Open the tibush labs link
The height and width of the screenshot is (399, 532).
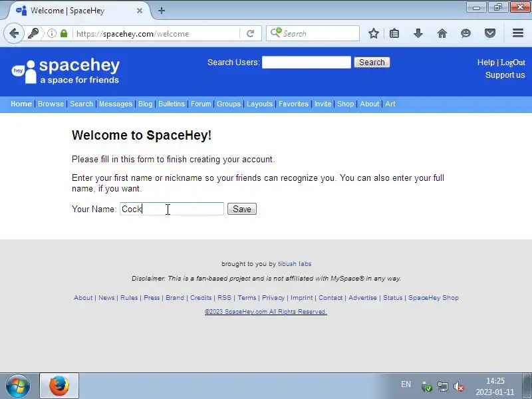coord(295,263)
